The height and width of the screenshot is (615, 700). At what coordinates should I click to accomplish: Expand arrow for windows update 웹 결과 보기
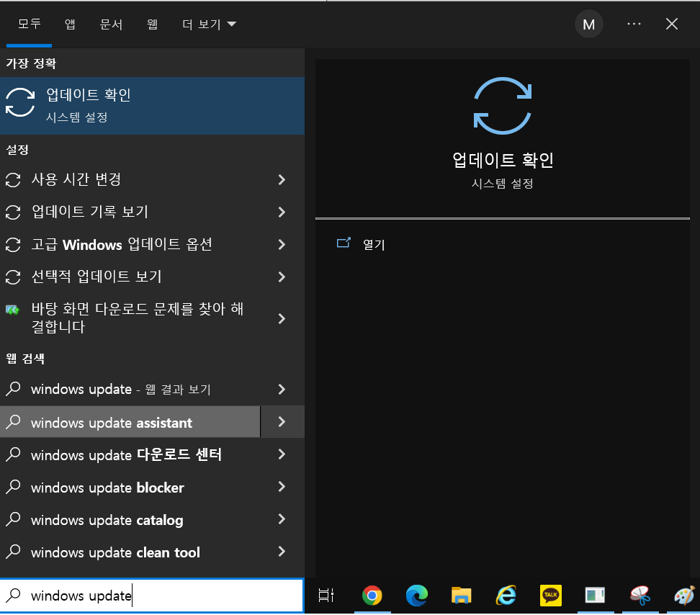coord(282,389)
